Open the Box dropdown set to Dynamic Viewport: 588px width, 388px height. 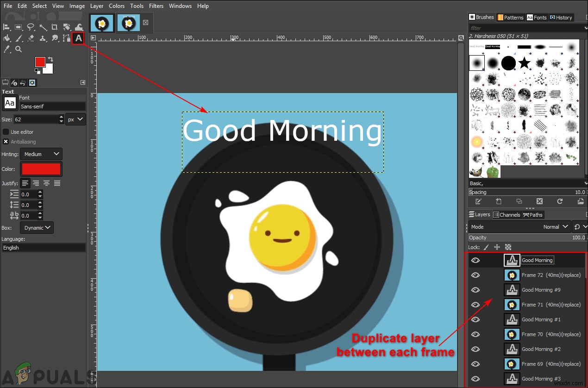[x=37, y=227]
